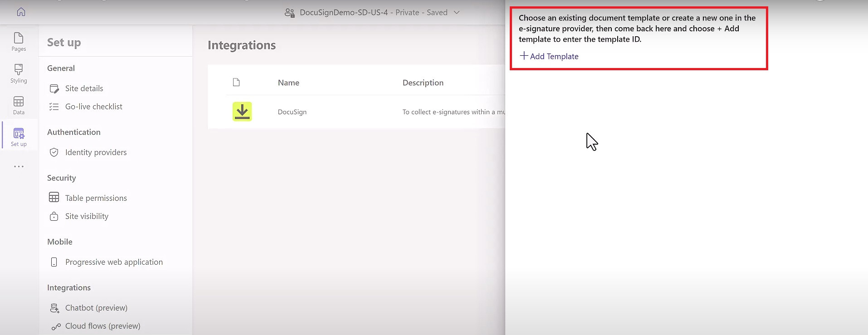
Task: Open the Pages workspace
Action: (x=19, y=42)
